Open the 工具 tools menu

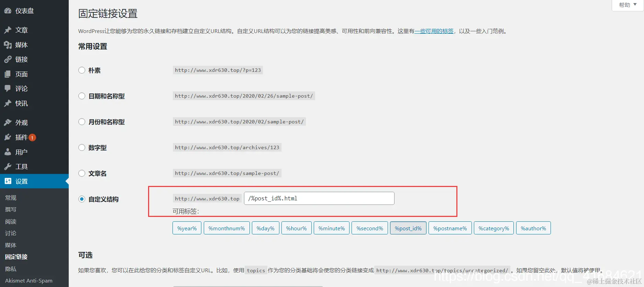[x=34, y=167]
